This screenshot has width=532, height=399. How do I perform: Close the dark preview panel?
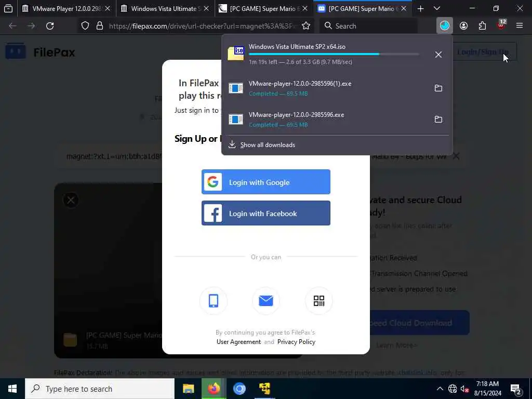(x=71, y=200)
